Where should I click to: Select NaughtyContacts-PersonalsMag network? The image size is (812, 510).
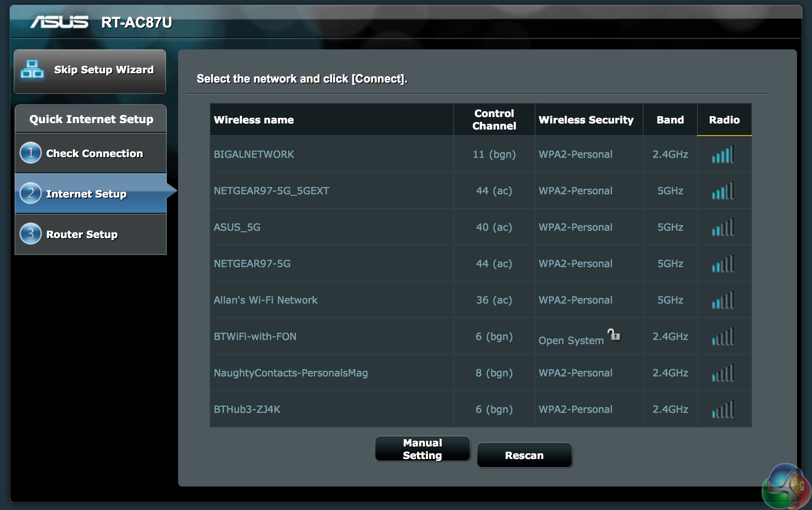(291, 373)
